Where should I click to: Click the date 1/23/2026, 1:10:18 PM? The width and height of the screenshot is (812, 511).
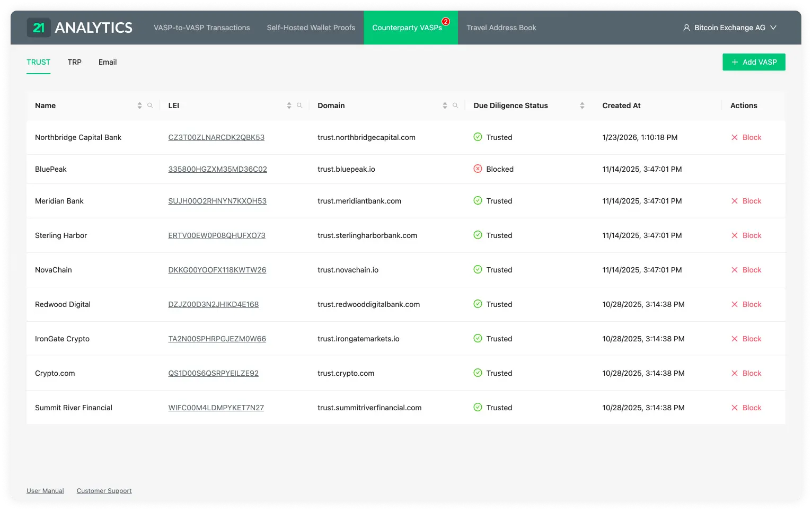(640, 137)
